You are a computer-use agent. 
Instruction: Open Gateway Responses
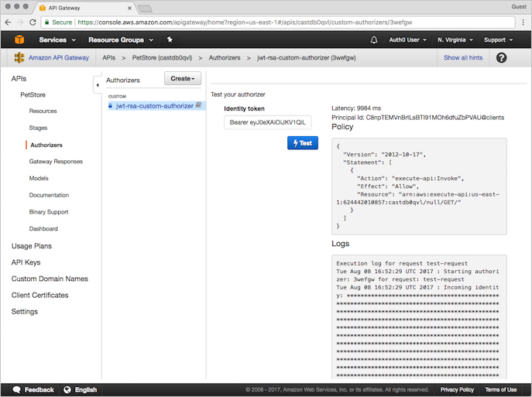(x=56, y=162)
